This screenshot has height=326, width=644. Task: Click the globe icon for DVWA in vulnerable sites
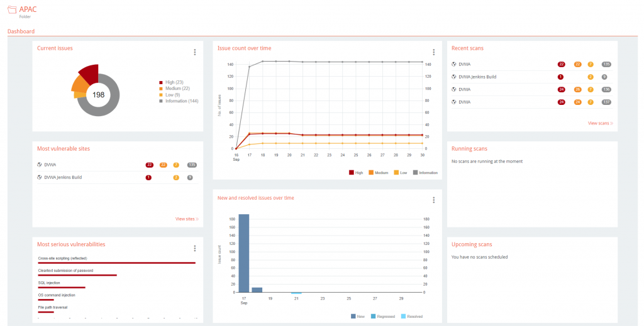[40, 165]
